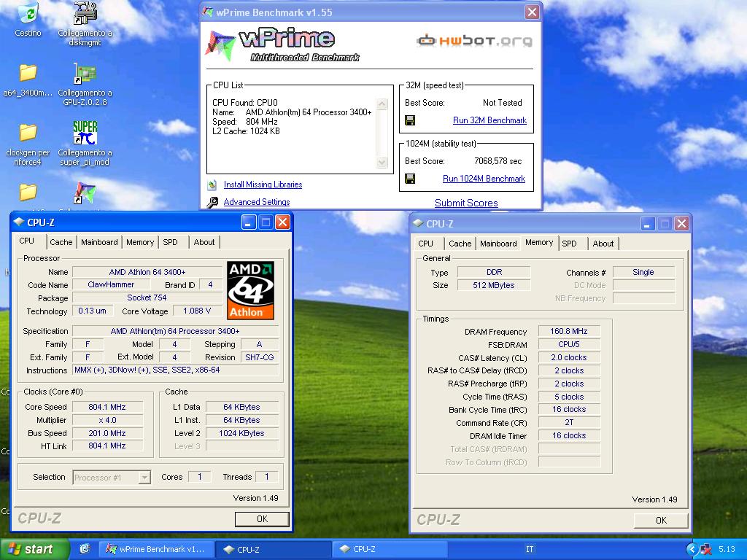The image size is (747, 560).
Task: Click the DRAM Frequency 160.8 MHz value
Action: [569, 332]
